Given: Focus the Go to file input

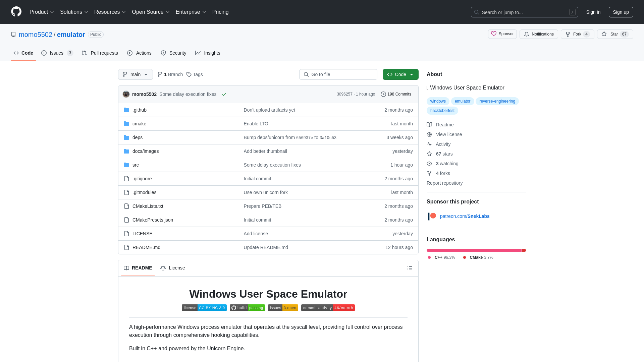Looking at the screenshot, I should pyautogui.click(x=338, y=74).
